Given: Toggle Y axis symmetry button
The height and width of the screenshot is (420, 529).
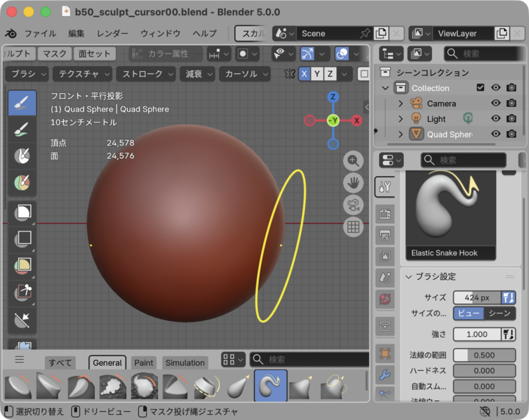Looking at the screenshot, I should 317,74.
